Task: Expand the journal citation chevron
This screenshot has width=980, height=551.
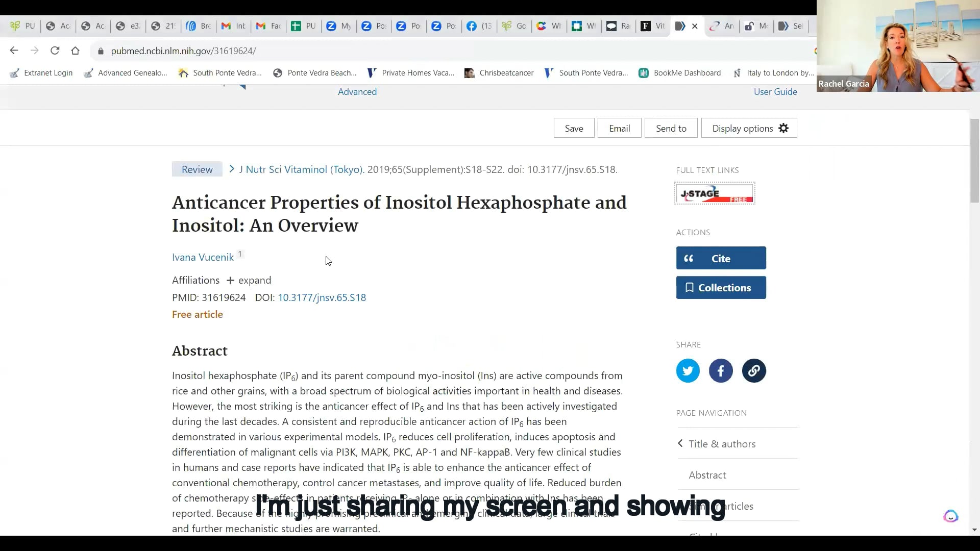Action: pos(232,169)
